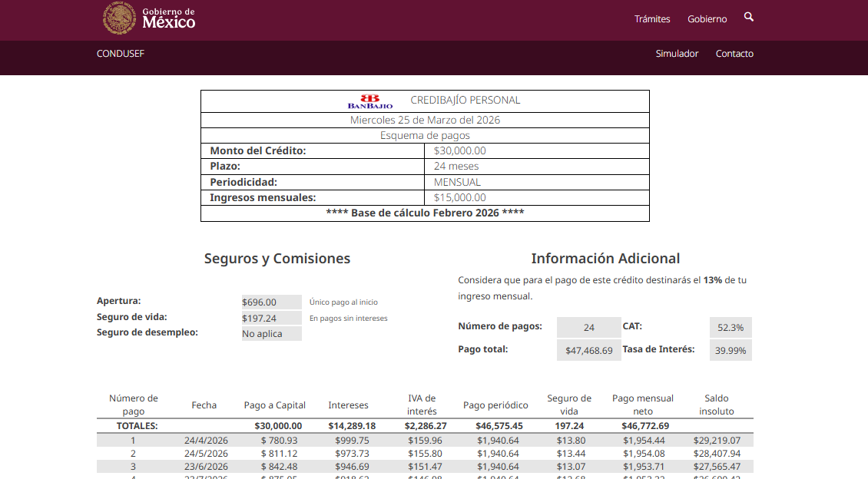
Task: Click the Monto del Crédito value $30,000.00
Action: 459,150
